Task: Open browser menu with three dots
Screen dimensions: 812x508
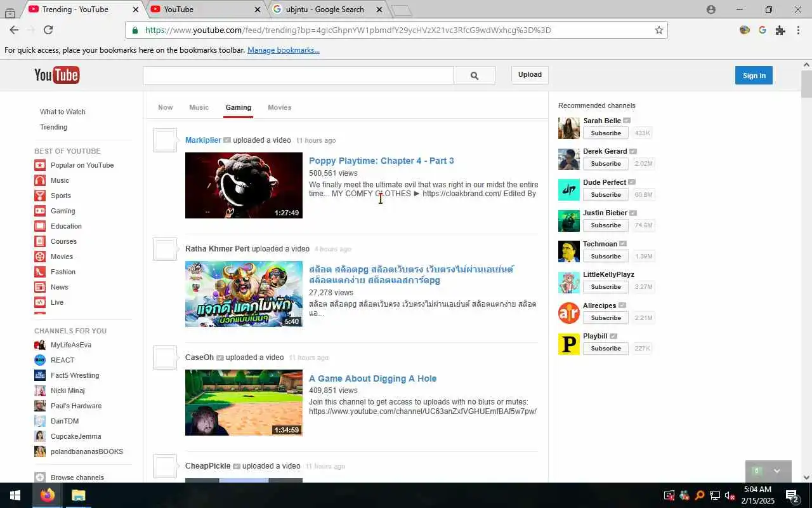Action: pos(798,30)
